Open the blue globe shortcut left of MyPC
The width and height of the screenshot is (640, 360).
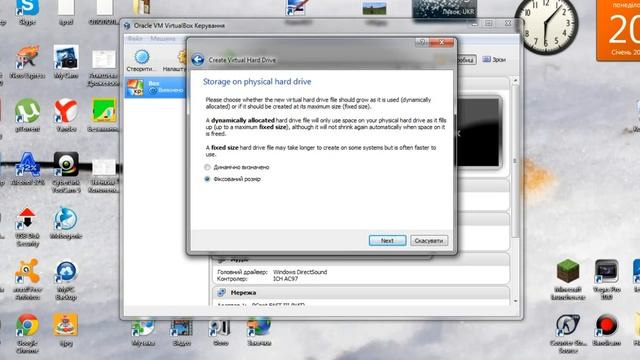(66, 223)
